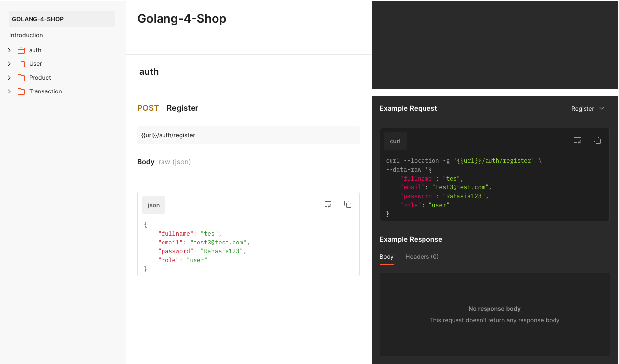The width and height of the screenshot is (619, 364).
Task: Select the curl language label
Action: click(395, 141)
